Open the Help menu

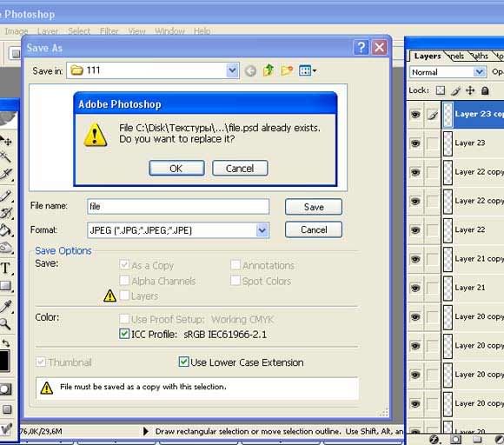point(202,31)
